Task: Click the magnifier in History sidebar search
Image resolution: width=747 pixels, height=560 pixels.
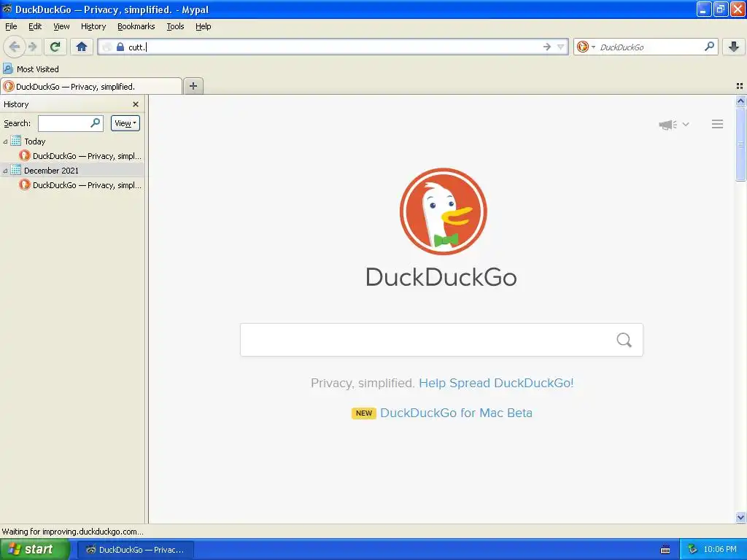Action: (x=96, y=122)
